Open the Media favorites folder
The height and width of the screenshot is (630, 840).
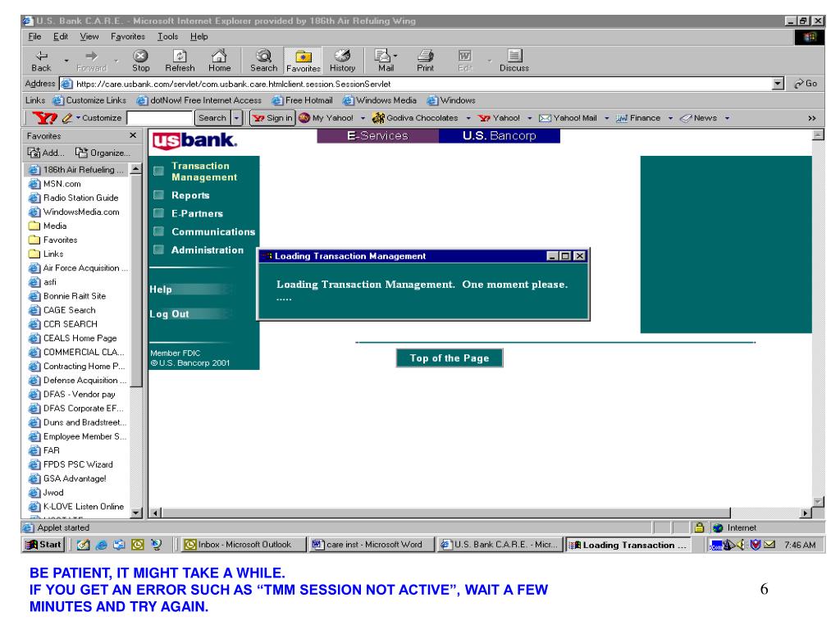(48, 226)
